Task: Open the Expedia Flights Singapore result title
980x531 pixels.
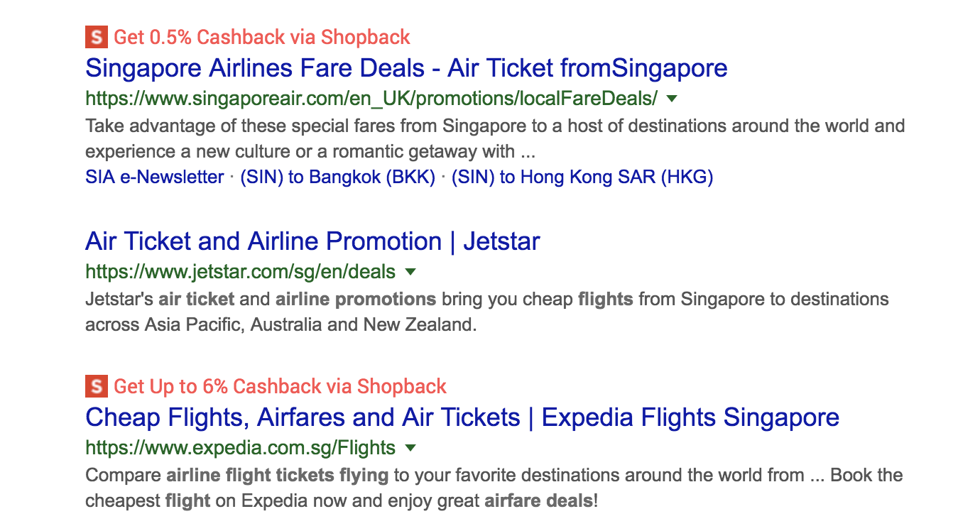Action: pos(462,417)
